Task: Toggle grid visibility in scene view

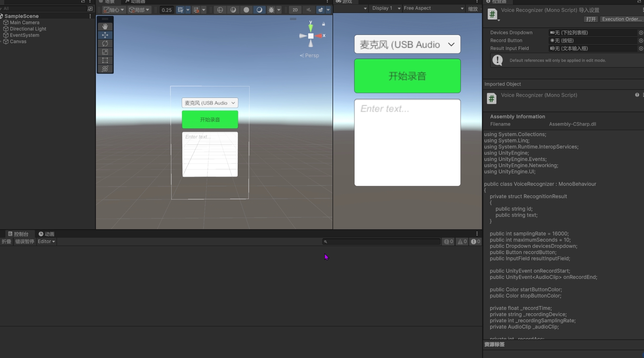Action: pyautogui.click(x=180, y=10)
